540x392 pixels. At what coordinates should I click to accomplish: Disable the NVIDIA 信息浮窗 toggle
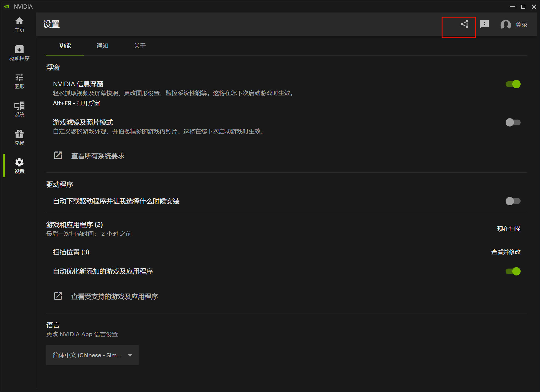pos(513,84)
